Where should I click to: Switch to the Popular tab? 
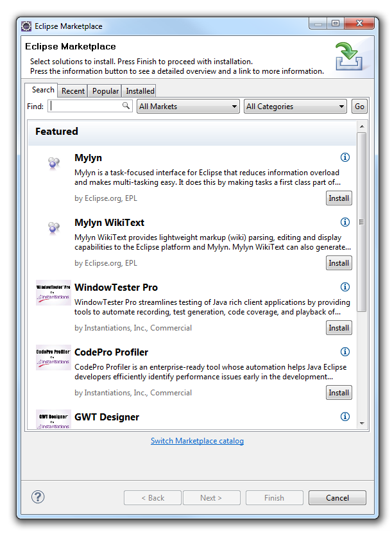tap(105, 91)
